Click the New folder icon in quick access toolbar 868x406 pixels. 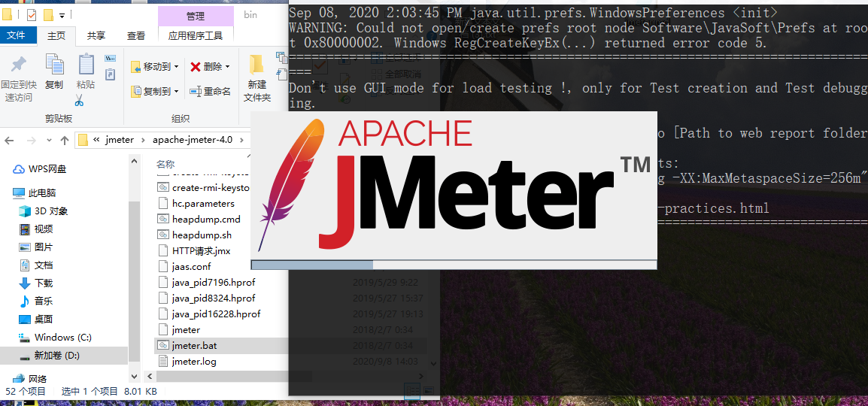(x=48, y=15)
